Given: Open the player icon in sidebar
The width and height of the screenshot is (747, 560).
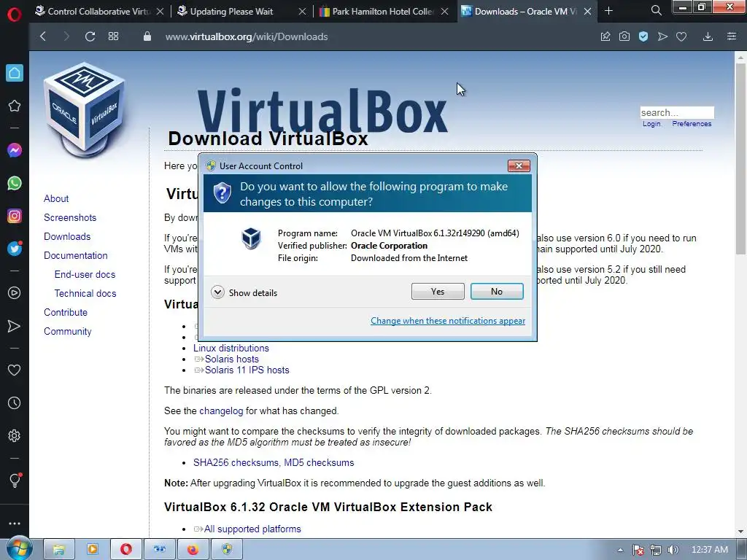Looking at the screenshot, I should point(15,293).
